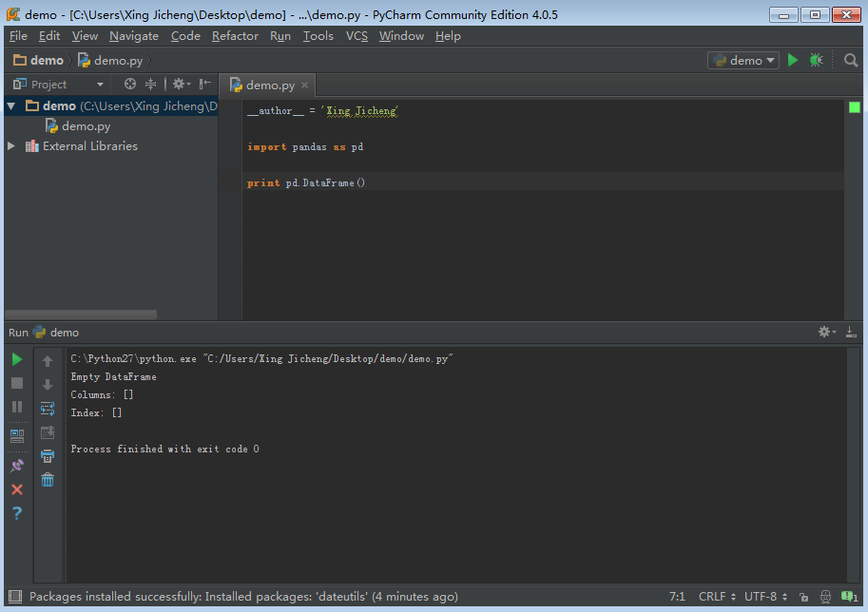Screen dimensions: 868x612
Task: Select demo.py file in the project tree
Action: pos(86,125)
